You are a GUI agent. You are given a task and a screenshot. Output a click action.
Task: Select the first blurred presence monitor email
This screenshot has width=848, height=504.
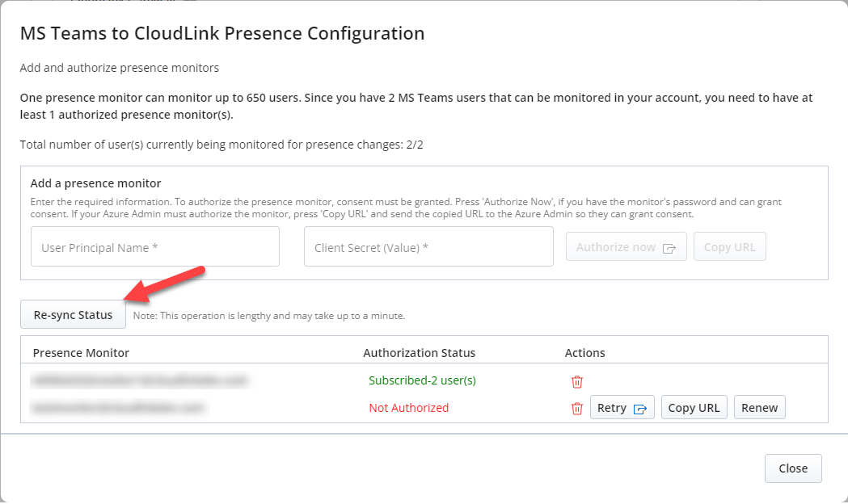coord(140,381)
